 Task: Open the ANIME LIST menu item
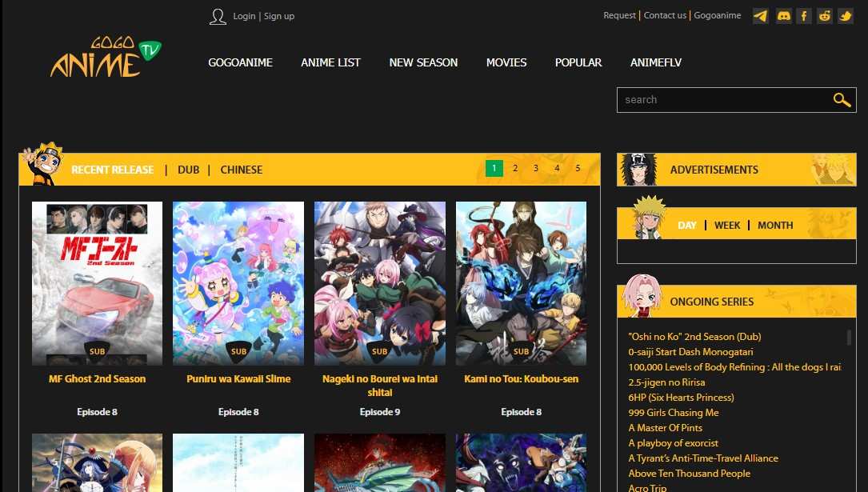point(330,62)
